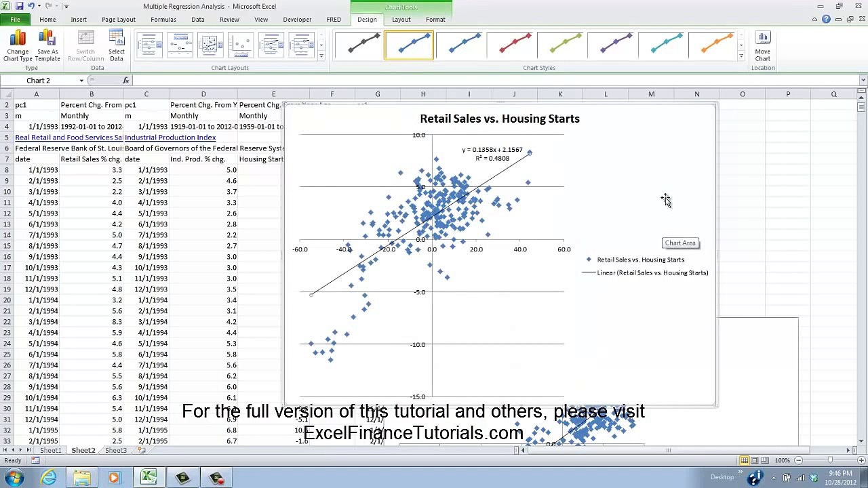Expand the Chart Layouts gallery
868x488 pixels.
[x=321, y=56]
